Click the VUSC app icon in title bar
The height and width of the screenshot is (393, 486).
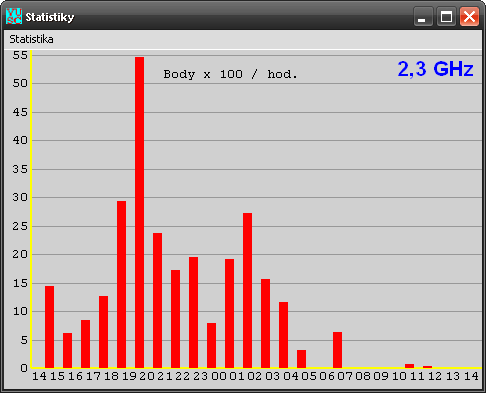pyautogui.click(x=14, y=16)
